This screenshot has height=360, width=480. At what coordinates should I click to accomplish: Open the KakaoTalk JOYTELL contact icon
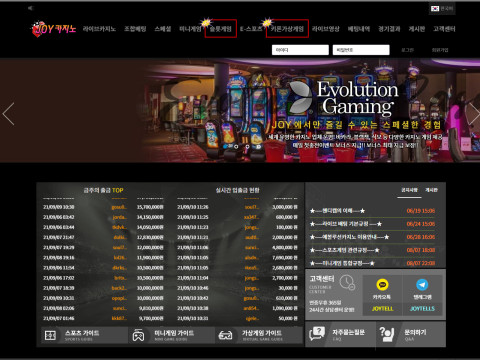(382, 285)
